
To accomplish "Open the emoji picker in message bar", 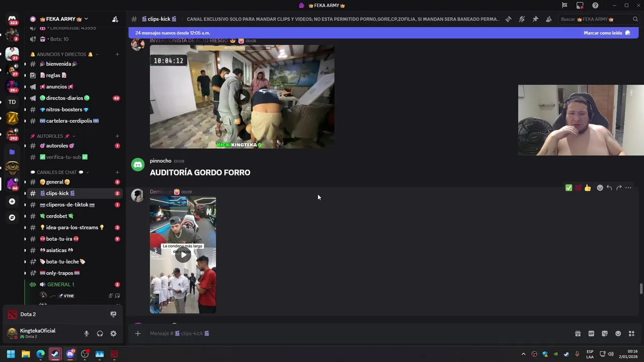I will [x=618, y=333].
